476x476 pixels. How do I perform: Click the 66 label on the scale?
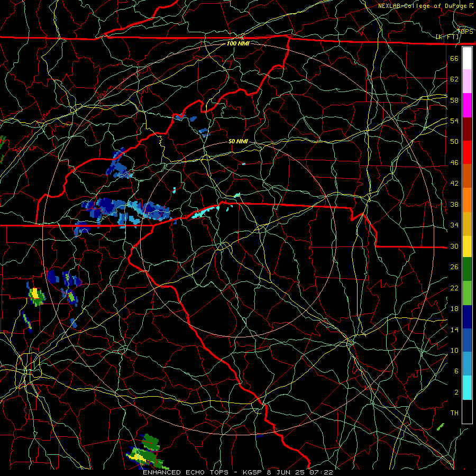pos(454,58)
